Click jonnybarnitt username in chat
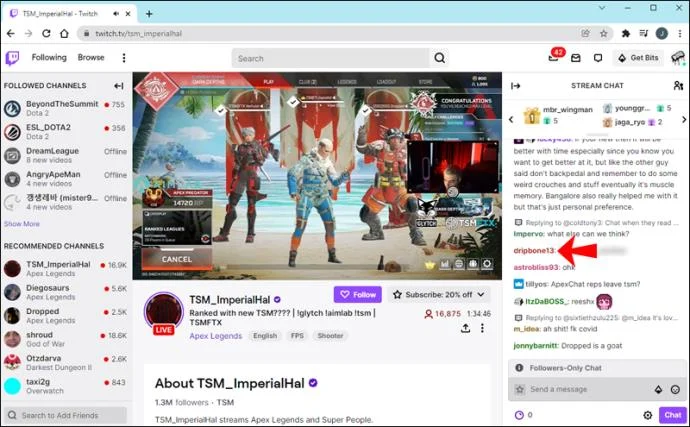Image resolution: width=690 pixels, height=427 pixels. pos(535,346)
